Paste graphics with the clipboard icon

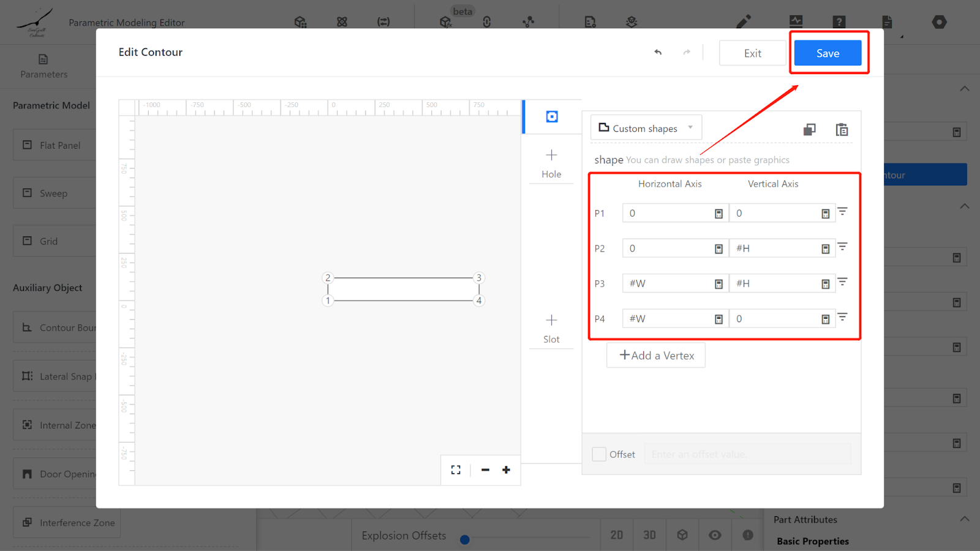pos(842,129)
